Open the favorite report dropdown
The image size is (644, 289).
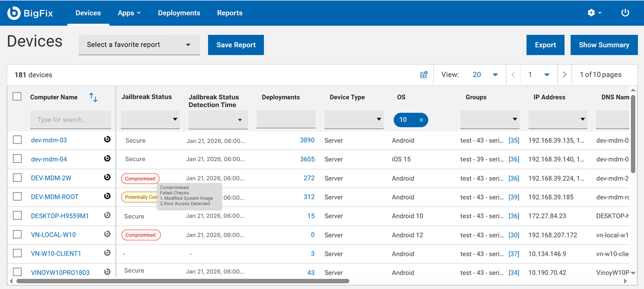point(139,45)
